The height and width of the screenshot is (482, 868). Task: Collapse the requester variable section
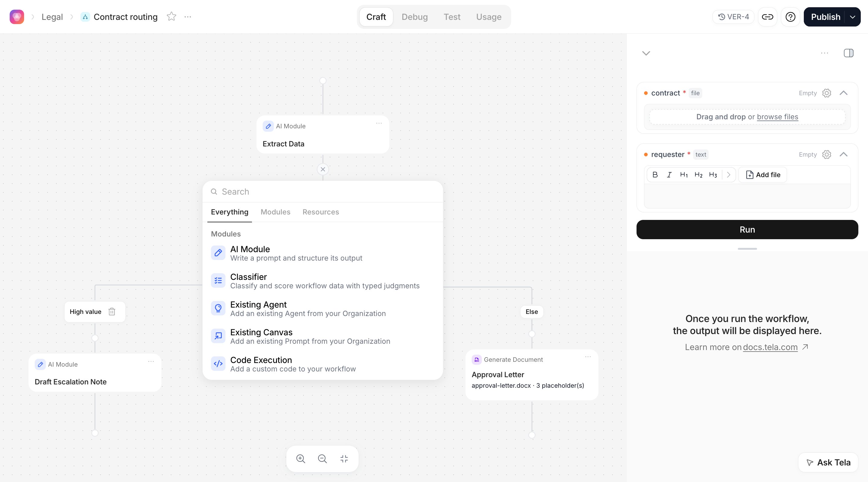(x=843, y=154)
